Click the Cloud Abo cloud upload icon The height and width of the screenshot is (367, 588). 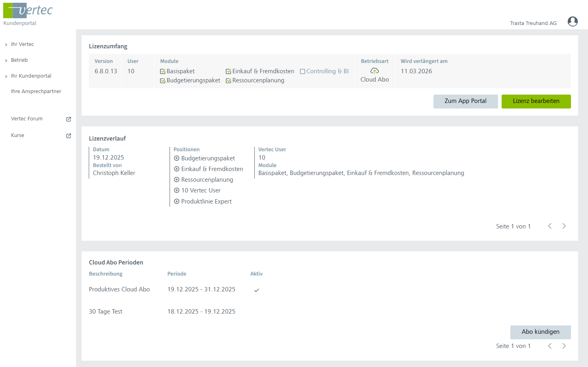pyautogui.click(x=374, y=71)
